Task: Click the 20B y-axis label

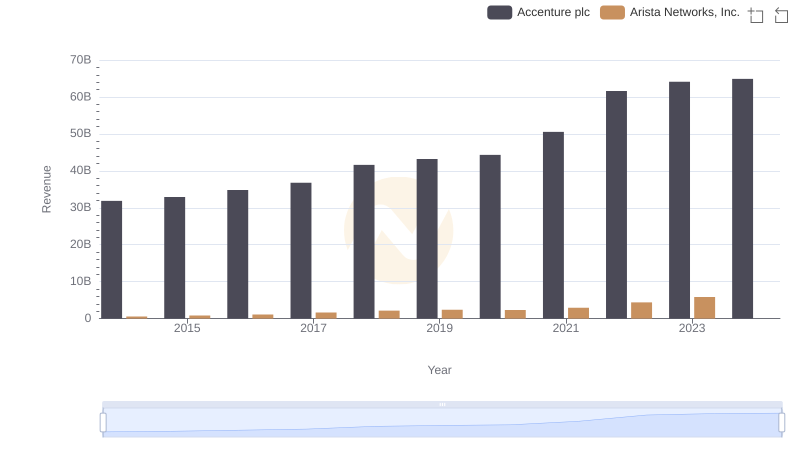Action: click(81, 244)
